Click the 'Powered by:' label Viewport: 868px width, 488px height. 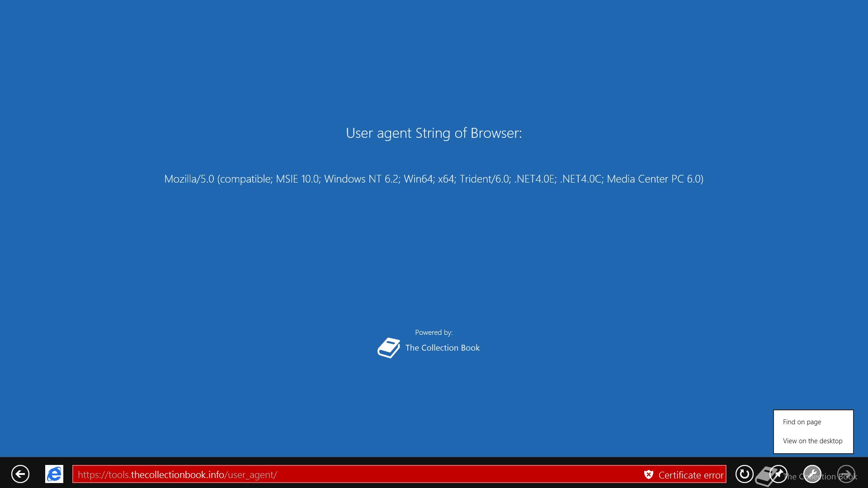[x=434, y=333]
